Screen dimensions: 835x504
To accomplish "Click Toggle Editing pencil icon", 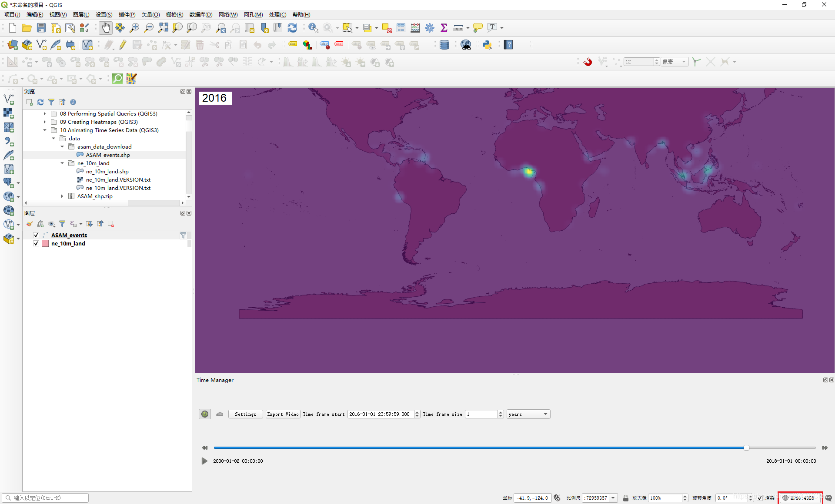I will [123, 45].
